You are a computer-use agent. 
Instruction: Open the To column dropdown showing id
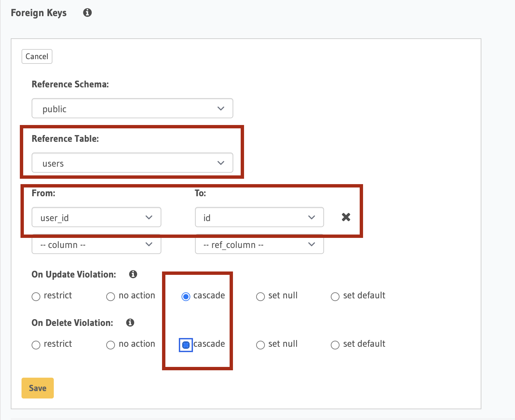pyautogui.click(x=260, y=217)
